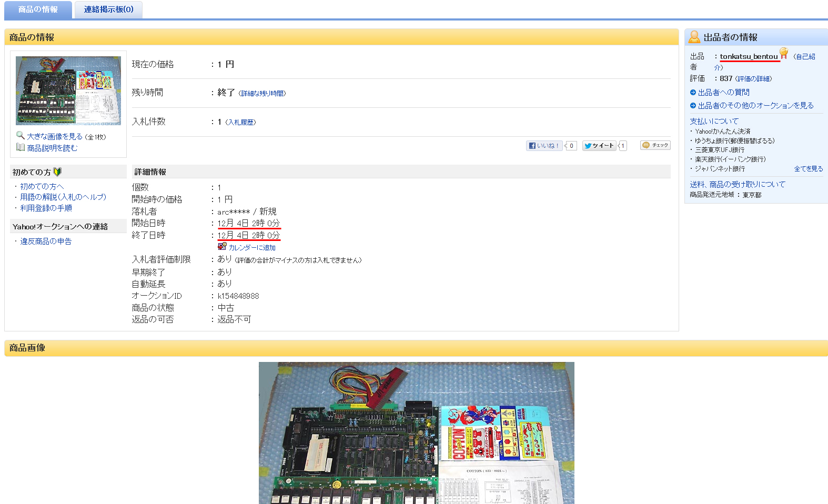Select the 商品の情報 tab
Screen dimensions: 828x504
coord(38,9)
